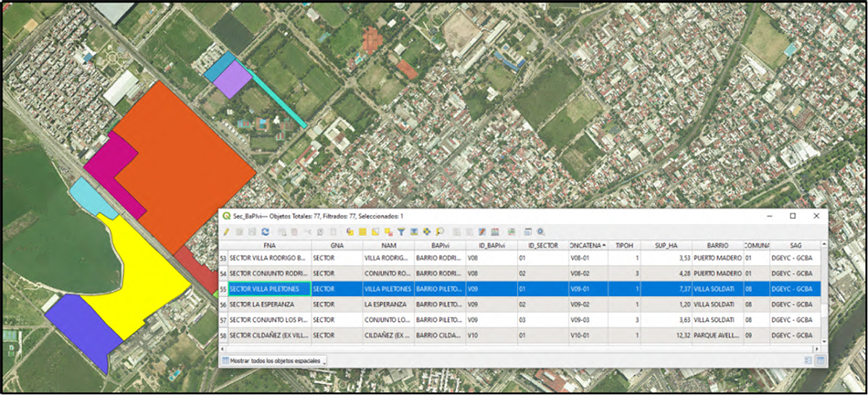This screenshot has height=395, width=868.
Task: Open conditional formatting panel
Action: (x=494, y=232)
